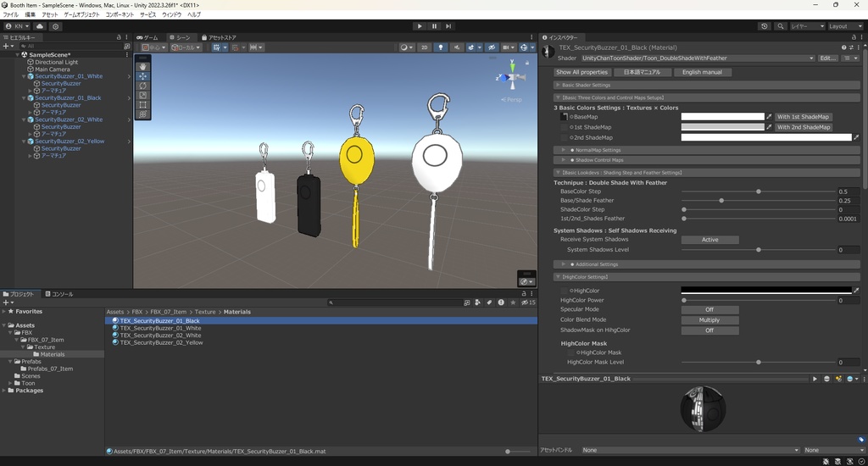The width and height of the screenshot is (868, 466).
Task: Select the Rotate tool in scene tools
Action: [x=143, y=86]
